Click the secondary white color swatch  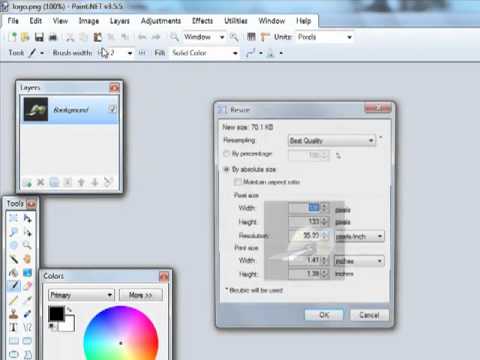tap(68, 324)
